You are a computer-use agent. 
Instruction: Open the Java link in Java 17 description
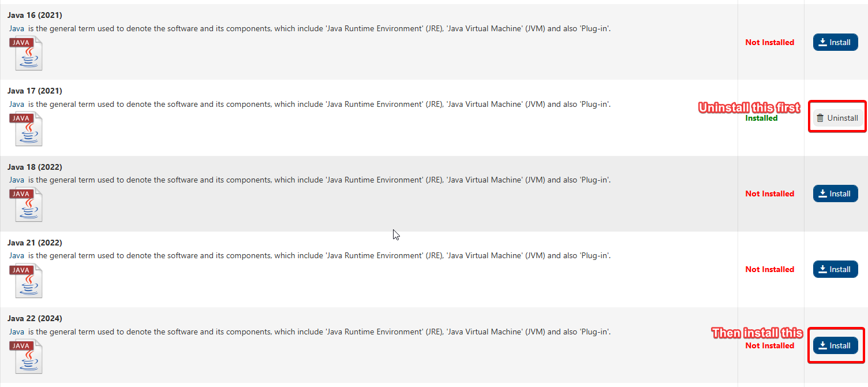17,105
